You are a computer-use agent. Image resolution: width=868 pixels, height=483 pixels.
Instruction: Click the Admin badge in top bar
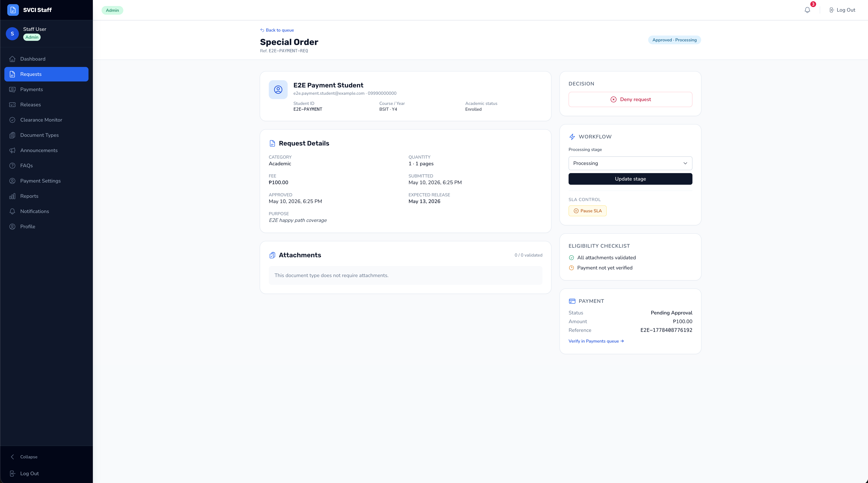(112, 11)
